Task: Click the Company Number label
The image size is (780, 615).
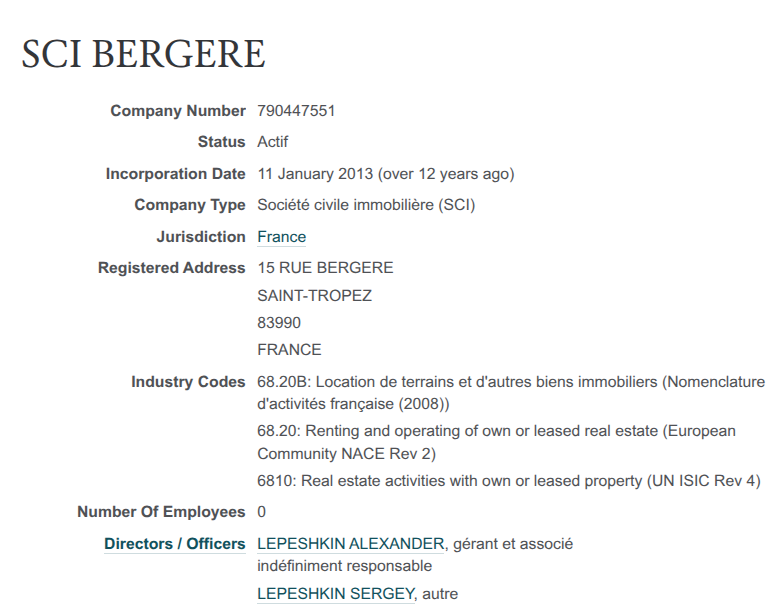Action: coord(177,111)
